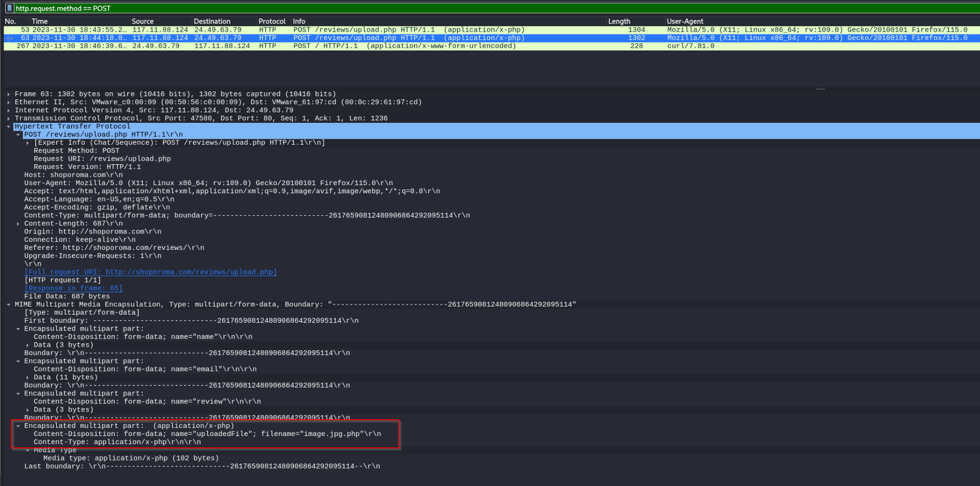The height and width of the screenshot is (486, 980).
Task: Sort packets by the Time column header
Action: 40,21
